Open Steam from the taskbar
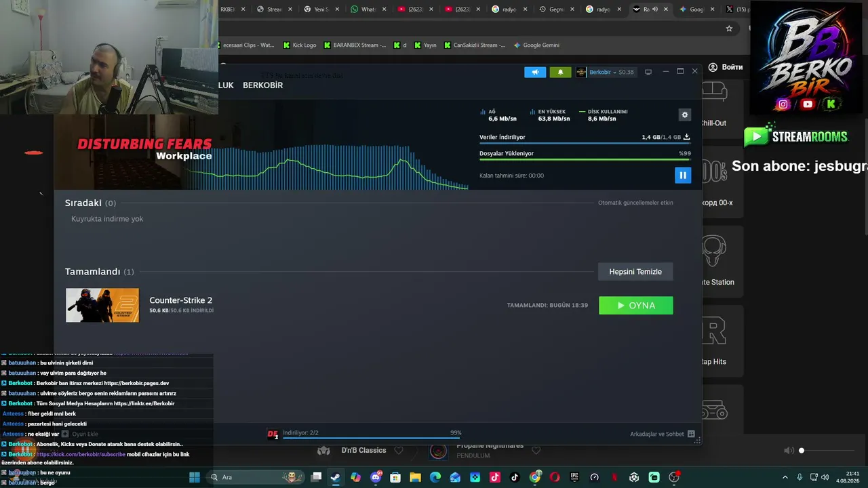868x488 pixels. 336,477
